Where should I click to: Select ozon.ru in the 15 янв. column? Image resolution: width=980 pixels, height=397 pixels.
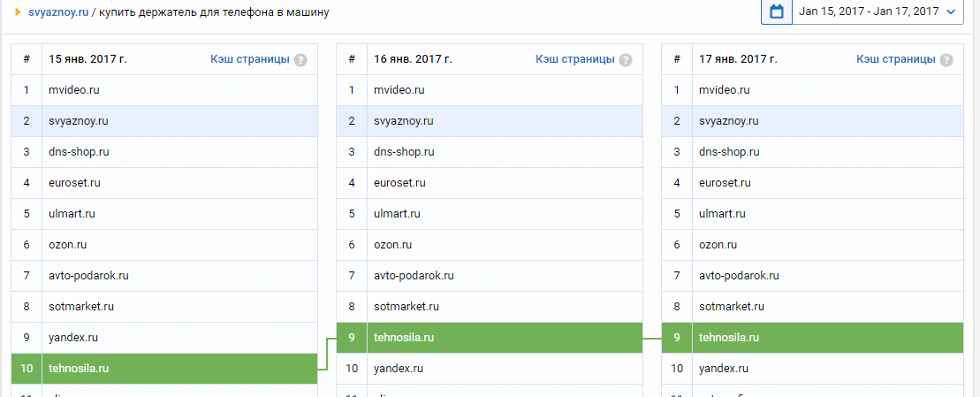pyautogui.click(x=67, y=245)
